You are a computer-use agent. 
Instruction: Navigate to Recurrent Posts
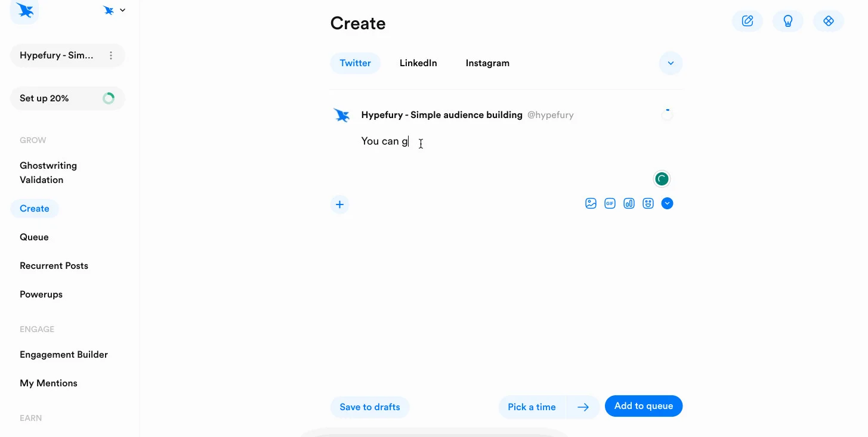click(54, 266)
